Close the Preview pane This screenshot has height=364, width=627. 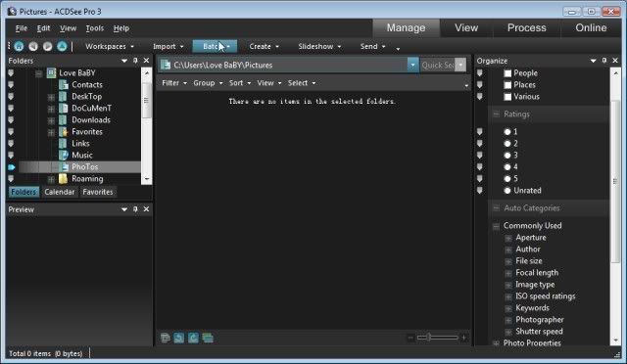[146, 209]
